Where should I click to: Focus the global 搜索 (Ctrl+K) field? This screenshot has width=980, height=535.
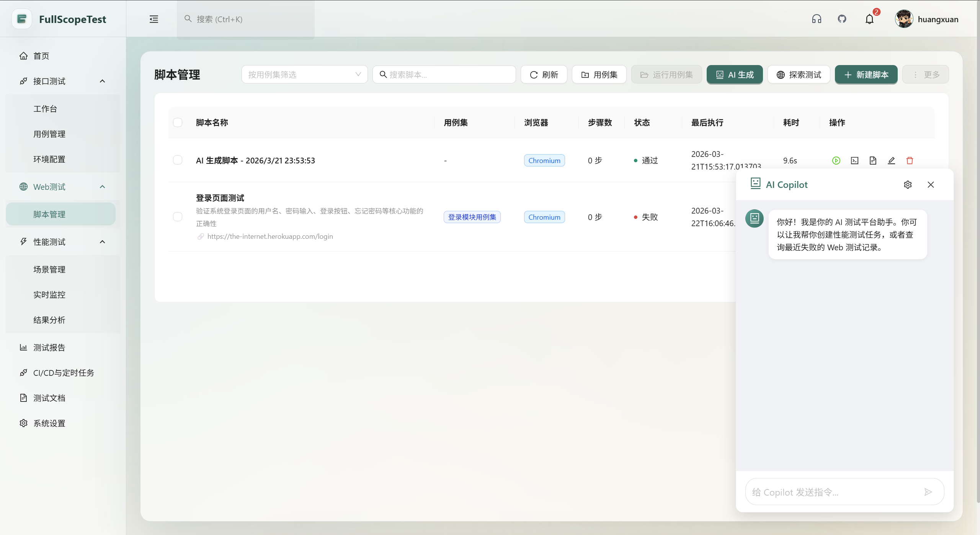[246, 19]
